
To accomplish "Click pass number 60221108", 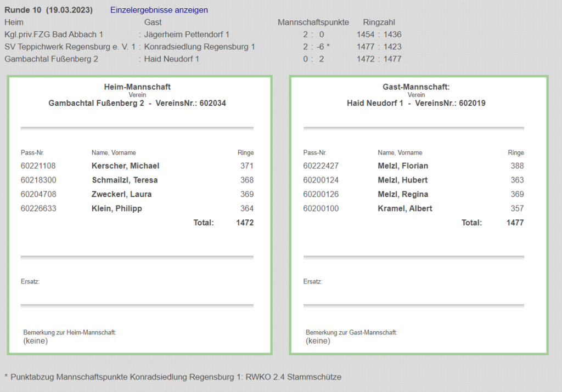I will [38, 166].
